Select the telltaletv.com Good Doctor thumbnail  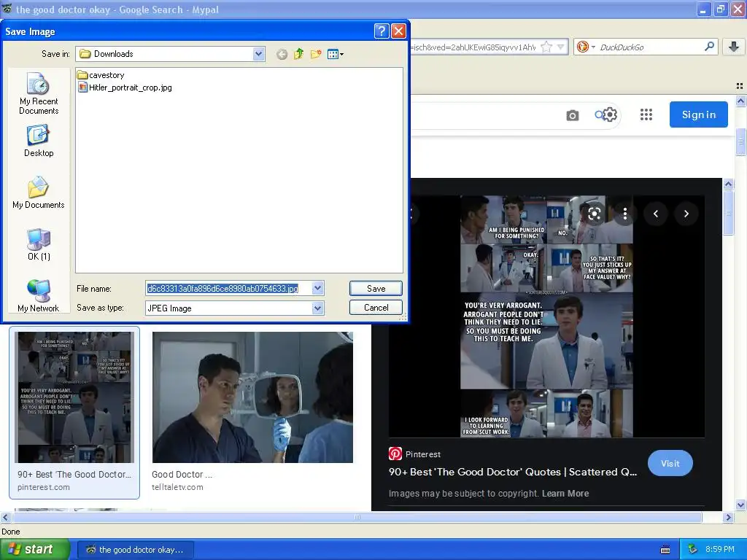click(x=252, y=397)
